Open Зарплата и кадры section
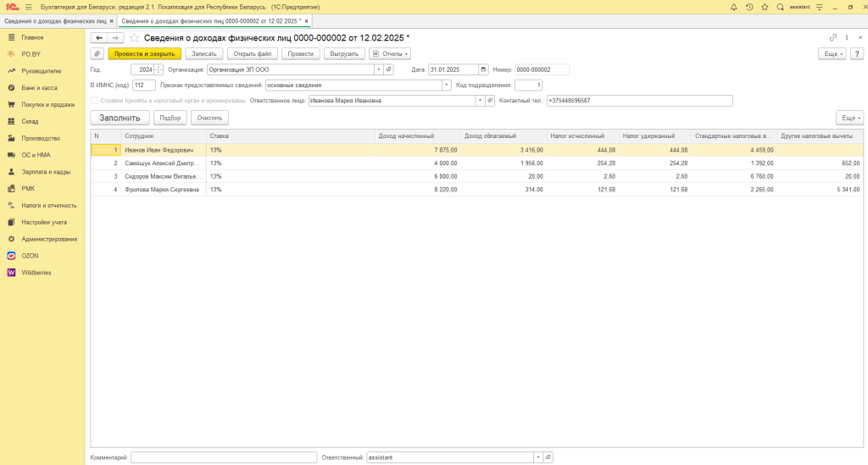868x465 pixels. (46, 172)
